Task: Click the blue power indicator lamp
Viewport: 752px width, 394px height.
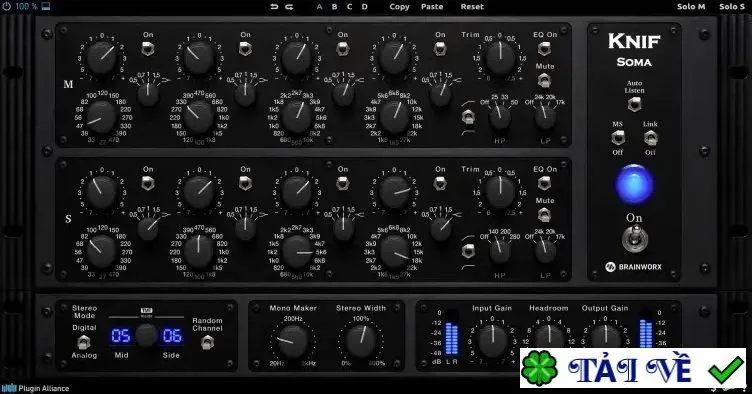Action: coord(634,184)
